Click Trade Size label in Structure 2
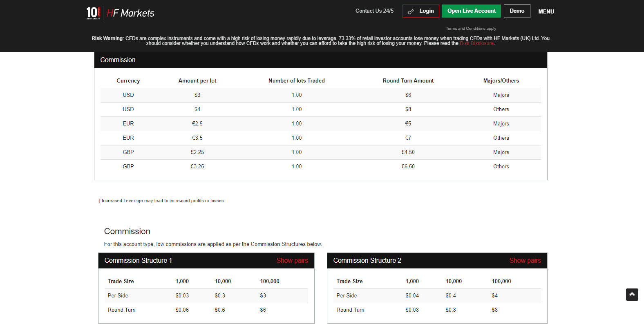 tap(350, 282)
